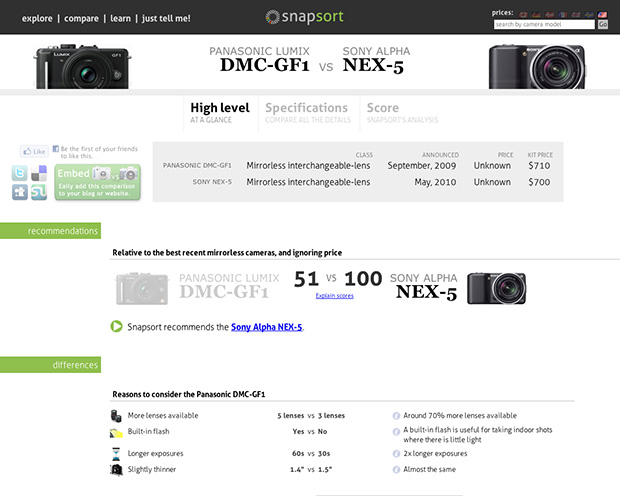Click info icon beside built-in flash explanation
The image size is (620, 496).
point(396,432)
